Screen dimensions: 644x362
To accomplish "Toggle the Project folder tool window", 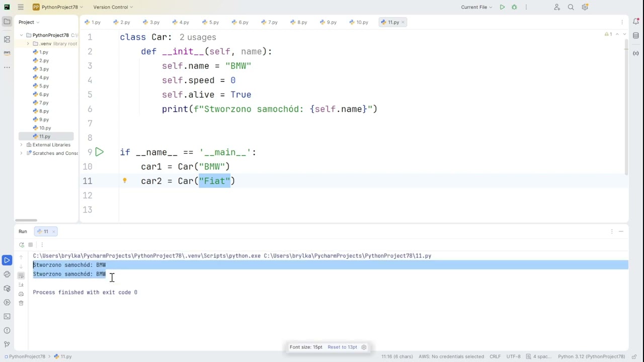I will (x=7, y=22).
